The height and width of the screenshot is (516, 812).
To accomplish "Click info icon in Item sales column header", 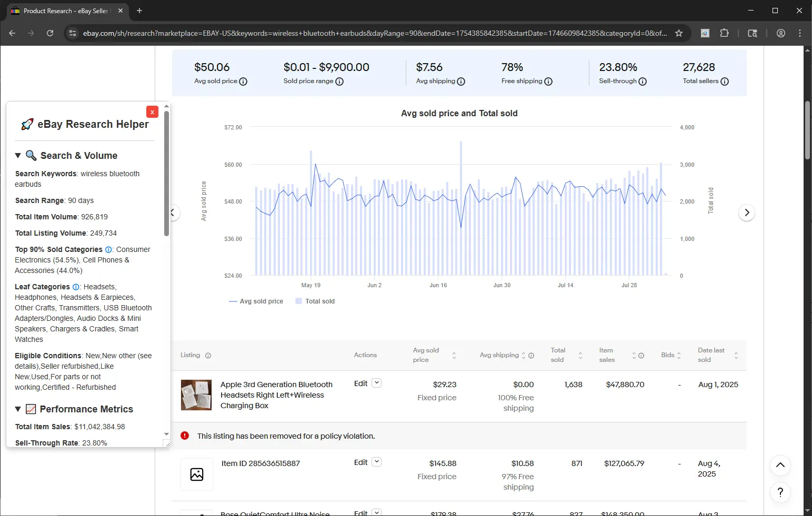I will [x=641, y=356].
